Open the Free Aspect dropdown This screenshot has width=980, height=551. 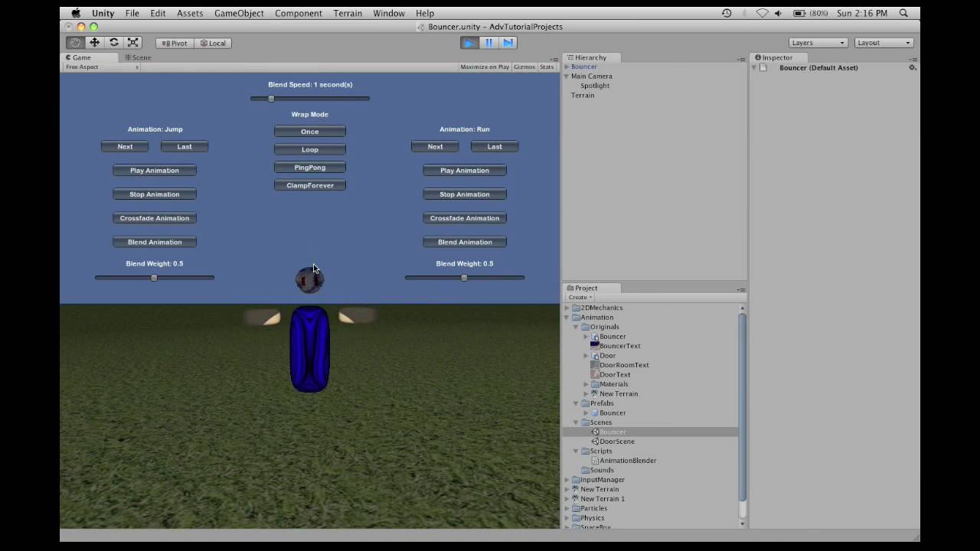point(102,67)
